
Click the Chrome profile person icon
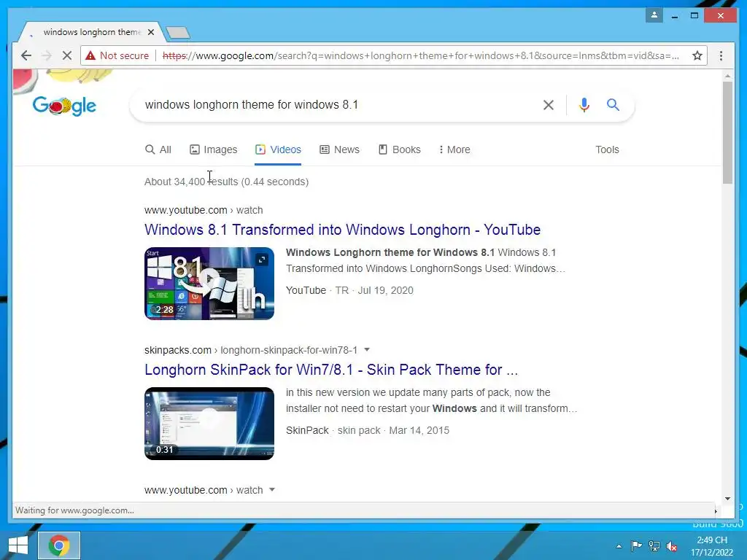(654, 15)
